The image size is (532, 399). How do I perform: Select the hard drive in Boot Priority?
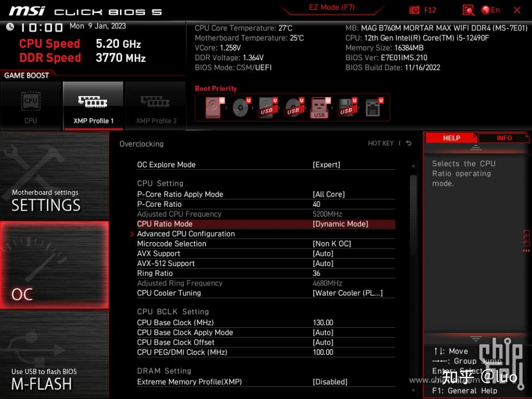(x=212, y=107)
